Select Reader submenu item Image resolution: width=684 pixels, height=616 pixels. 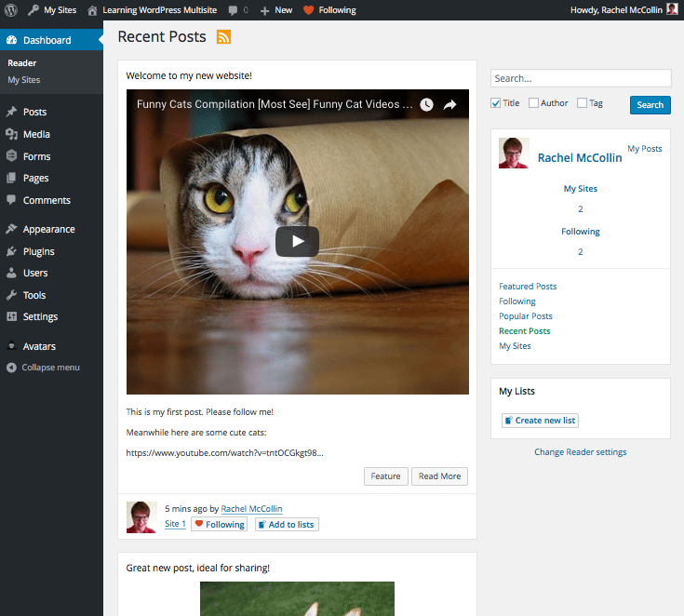point(21,63)
